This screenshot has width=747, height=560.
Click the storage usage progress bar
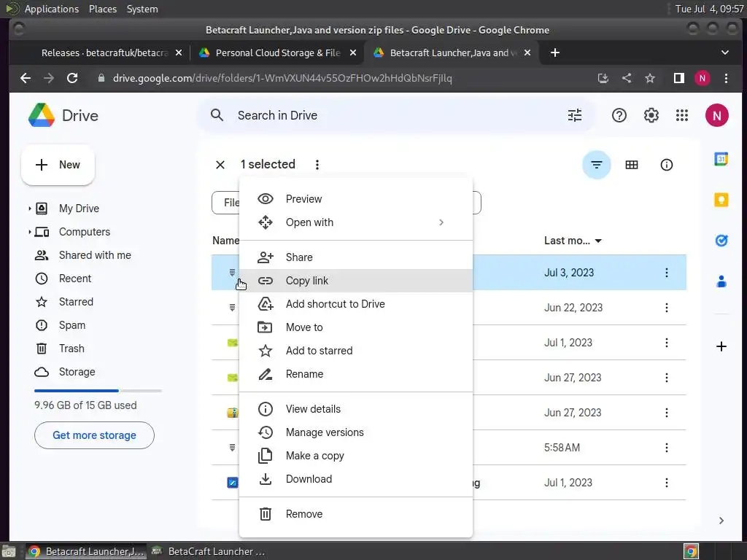click(x=98, y=391)
